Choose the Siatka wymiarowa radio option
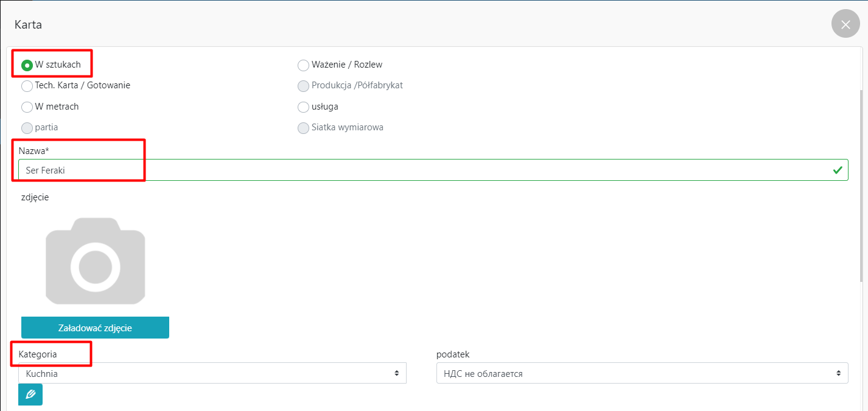 click(303, 128)
